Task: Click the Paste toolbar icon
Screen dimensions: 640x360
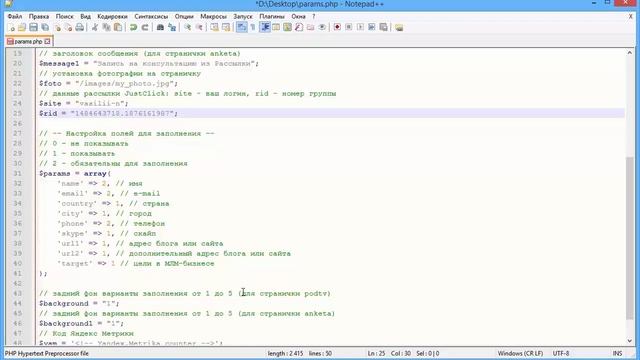Action: pos(118,27)
